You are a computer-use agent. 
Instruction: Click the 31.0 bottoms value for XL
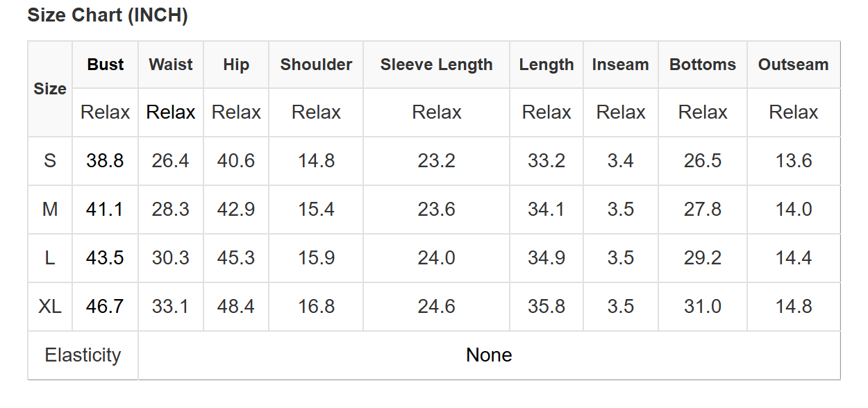click(x=703, y=307)
